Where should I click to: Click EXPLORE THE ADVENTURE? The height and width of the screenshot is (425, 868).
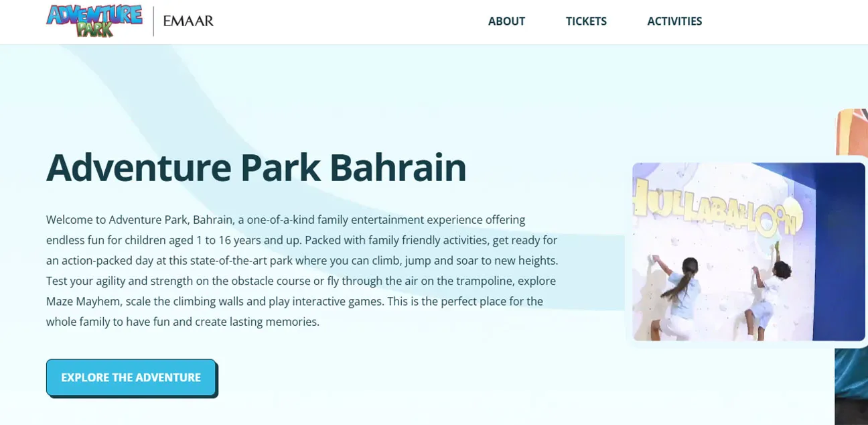click(131, 377)
